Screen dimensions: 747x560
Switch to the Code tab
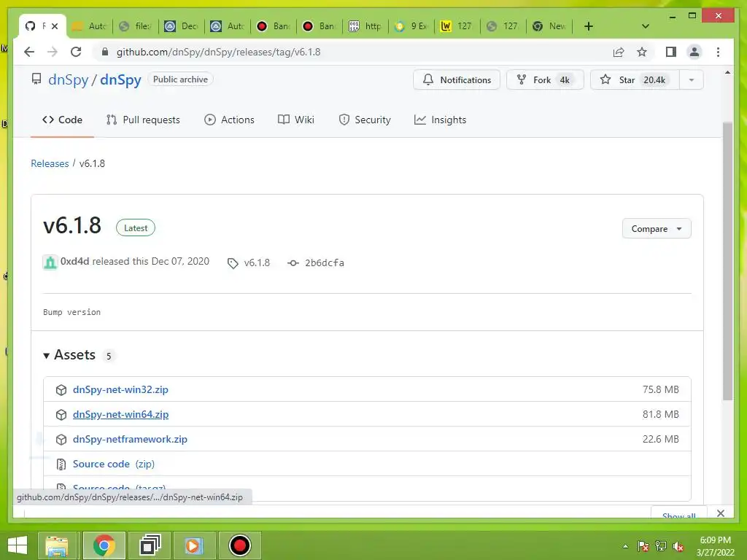tap(62, 120)
